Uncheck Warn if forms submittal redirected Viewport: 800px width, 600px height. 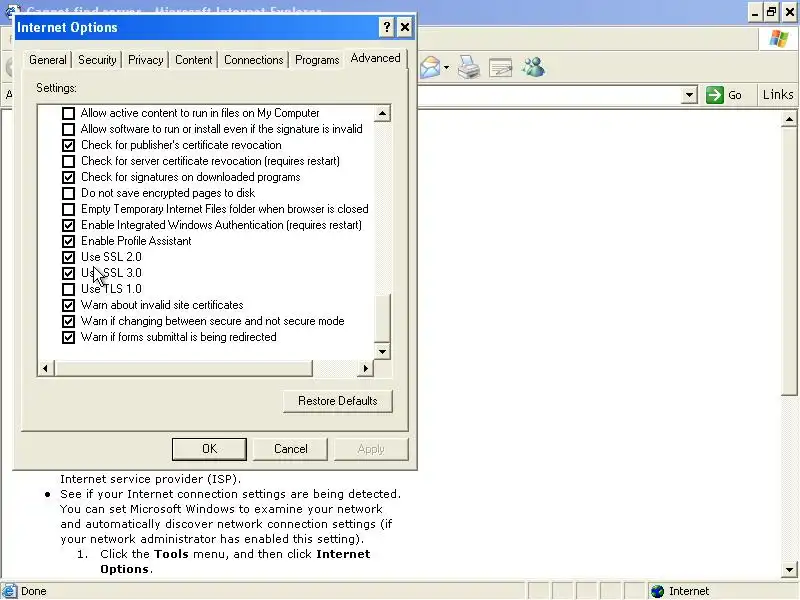[x=68, y=337]
